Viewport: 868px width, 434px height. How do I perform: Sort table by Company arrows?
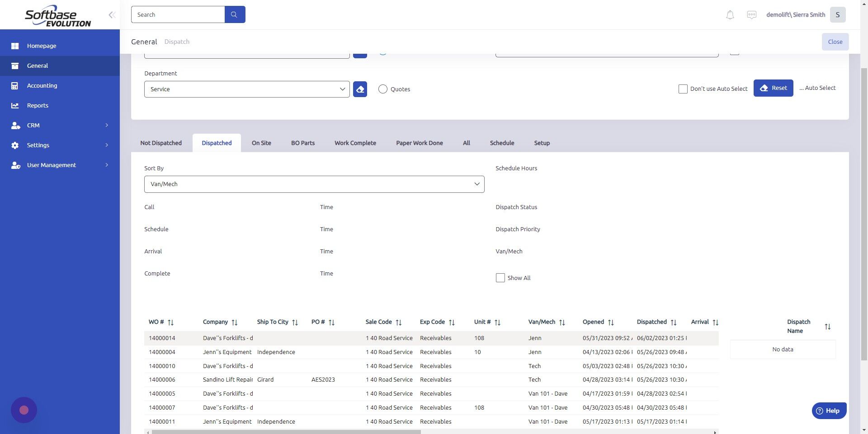(234, 322)
